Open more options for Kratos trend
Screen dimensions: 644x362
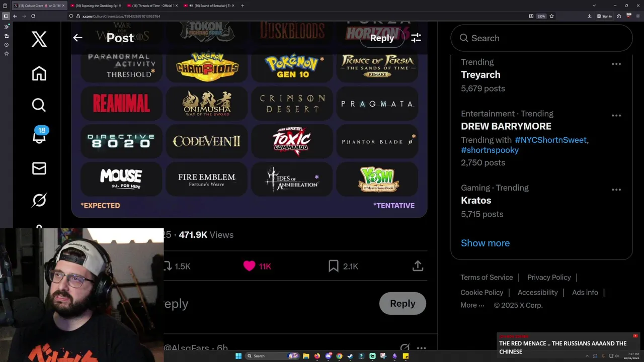coord(616,190)
